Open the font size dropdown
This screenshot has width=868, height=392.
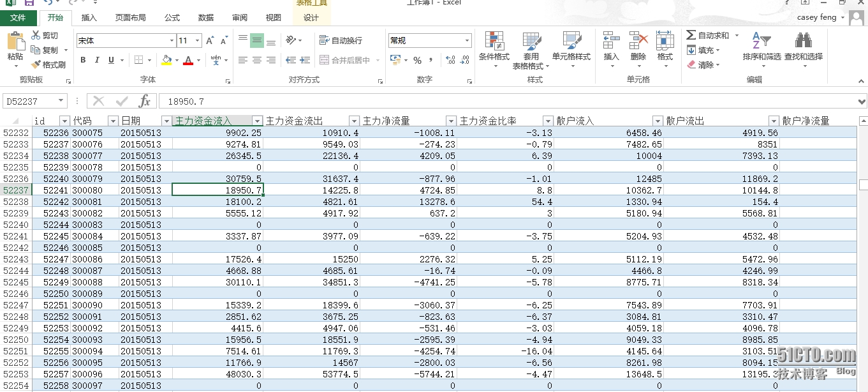pos(197,41)
